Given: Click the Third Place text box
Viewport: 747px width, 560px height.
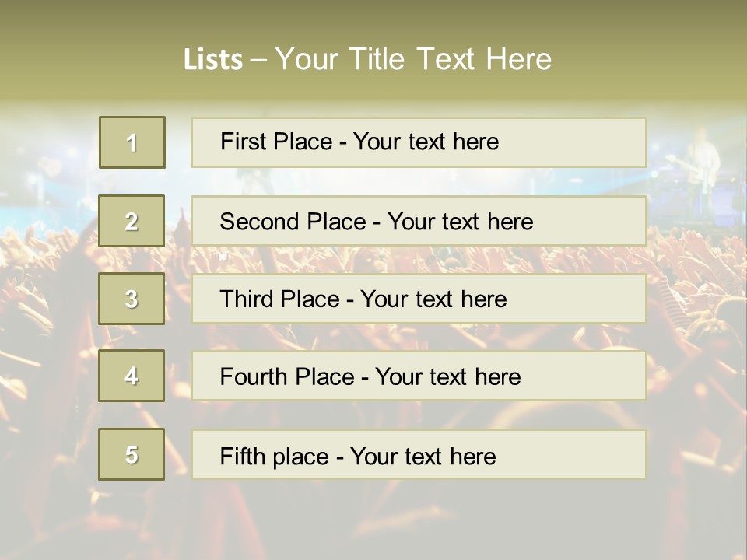Looking at the screenshot, I should [419, 299].
